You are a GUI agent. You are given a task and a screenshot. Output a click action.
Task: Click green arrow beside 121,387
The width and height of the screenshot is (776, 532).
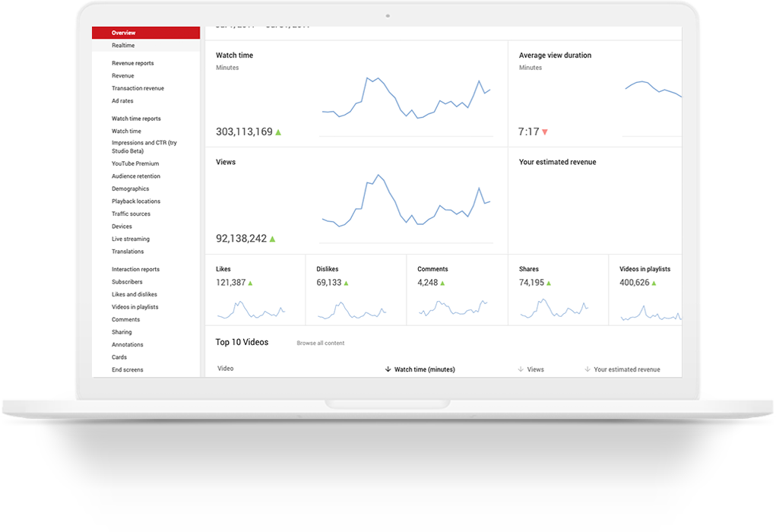250,283
